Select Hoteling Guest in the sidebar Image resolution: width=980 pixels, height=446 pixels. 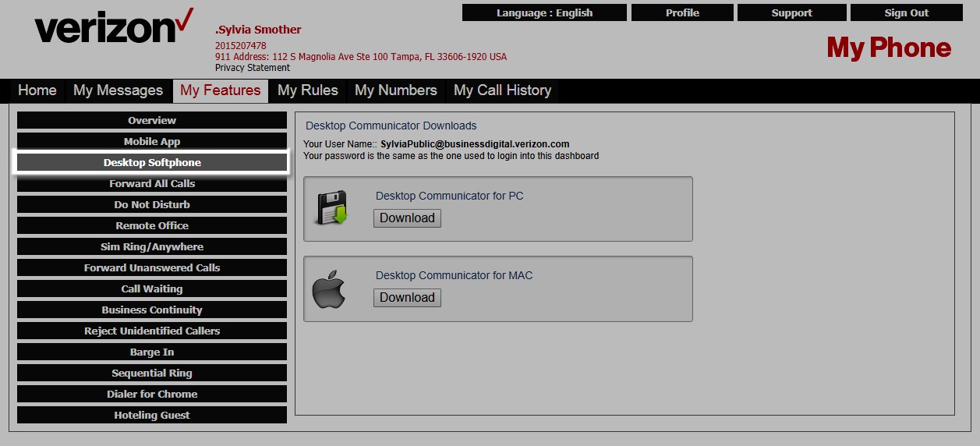point(152,415)
